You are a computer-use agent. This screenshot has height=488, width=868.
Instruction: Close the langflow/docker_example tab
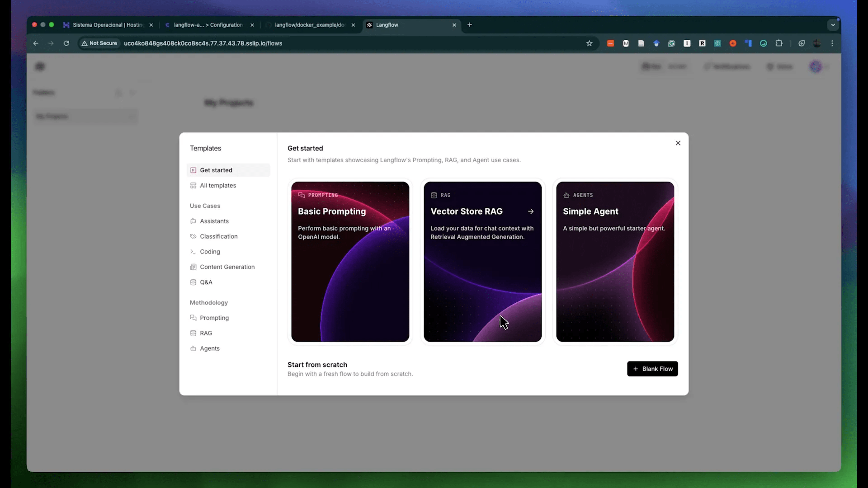click(x=353, y=25)
